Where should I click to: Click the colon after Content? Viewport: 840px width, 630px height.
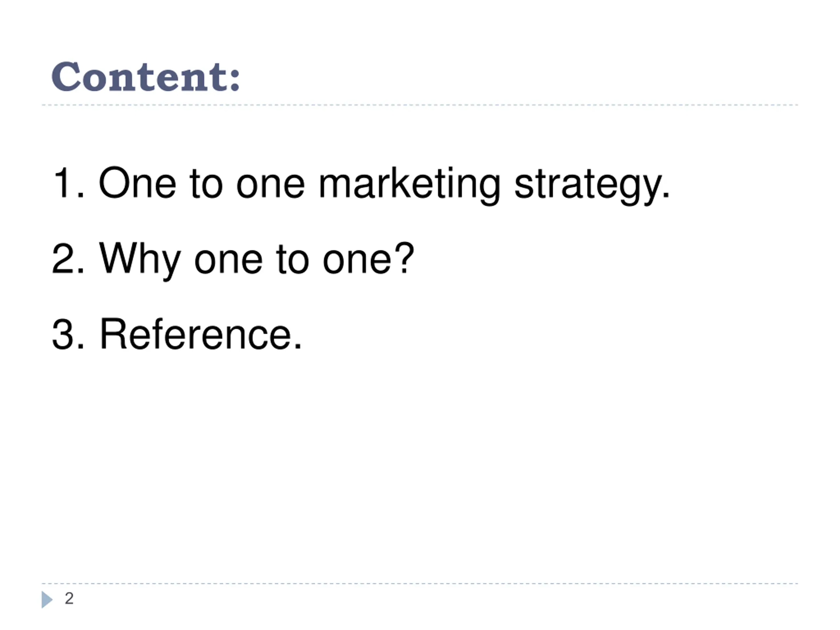point(235,80)
